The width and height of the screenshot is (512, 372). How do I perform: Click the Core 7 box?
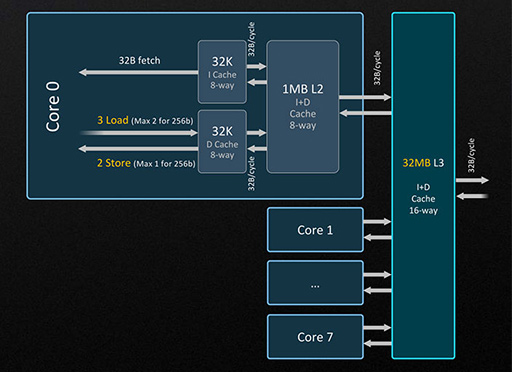point(315,337)
